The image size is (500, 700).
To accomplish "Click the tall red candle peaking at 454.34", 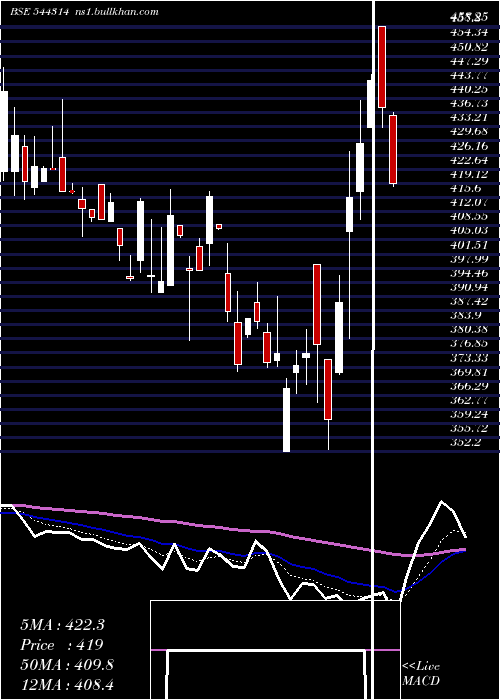I will click(x=382, y=67).
